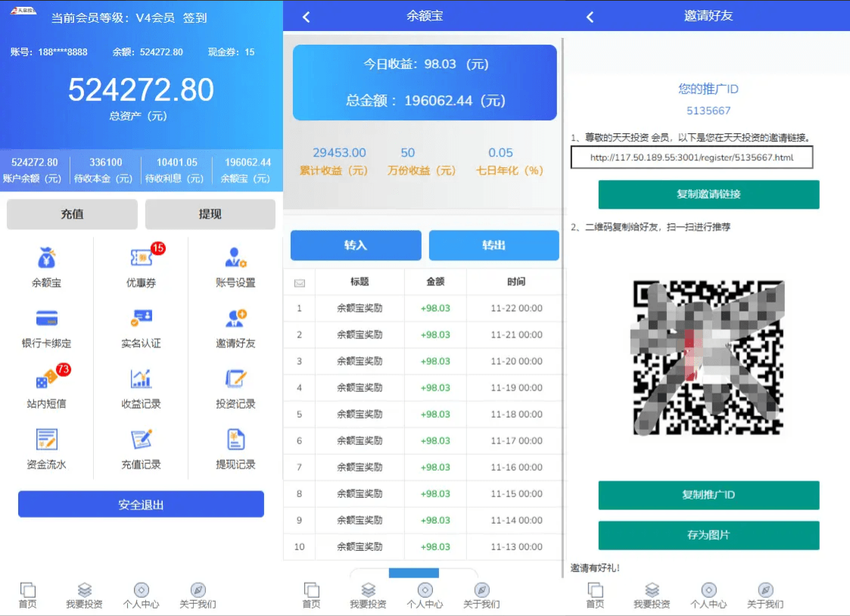Click the promotion ID 5135667

(708, 111)
